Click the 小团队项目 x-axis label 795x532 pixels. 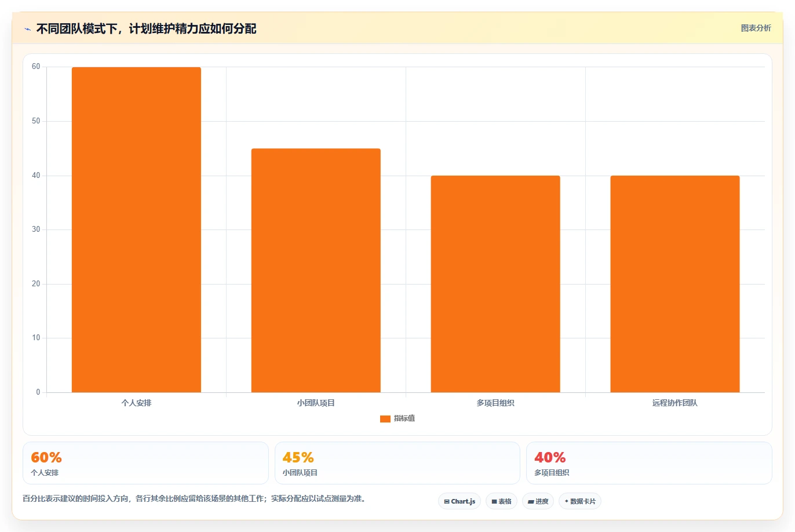click(x=316, y=403)
